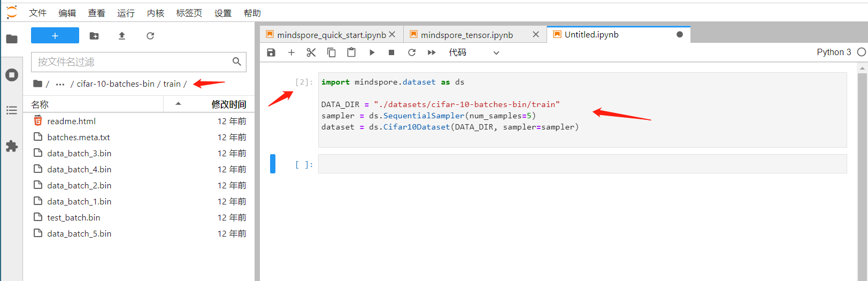Restart the kernel
This screenshot has width=868, height=281.
pos(412,52)
